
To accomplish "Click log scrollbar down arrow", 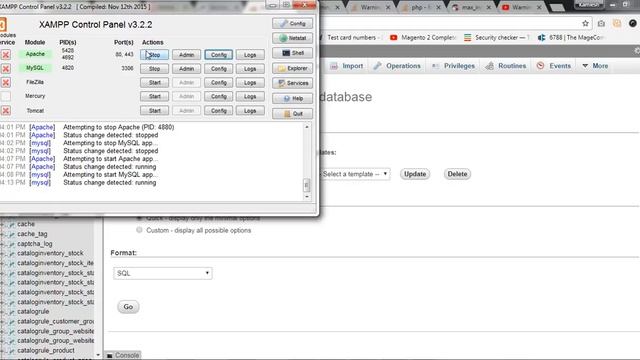I will tap(307, 197).
